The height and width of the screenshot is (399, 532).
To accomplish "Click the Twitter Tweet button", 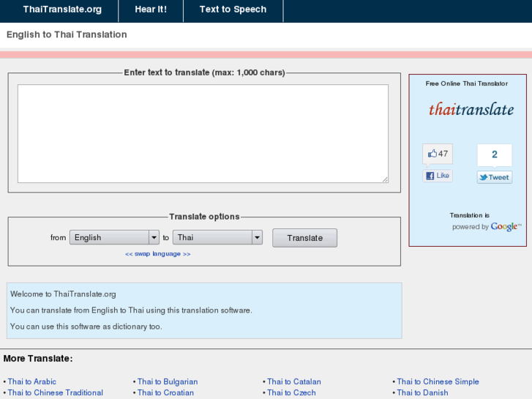I will point(495,177).
